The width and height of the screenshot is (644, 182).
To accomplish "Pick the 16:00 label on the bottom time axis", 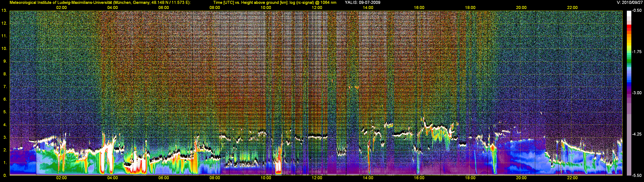I will tap(419, 178).
